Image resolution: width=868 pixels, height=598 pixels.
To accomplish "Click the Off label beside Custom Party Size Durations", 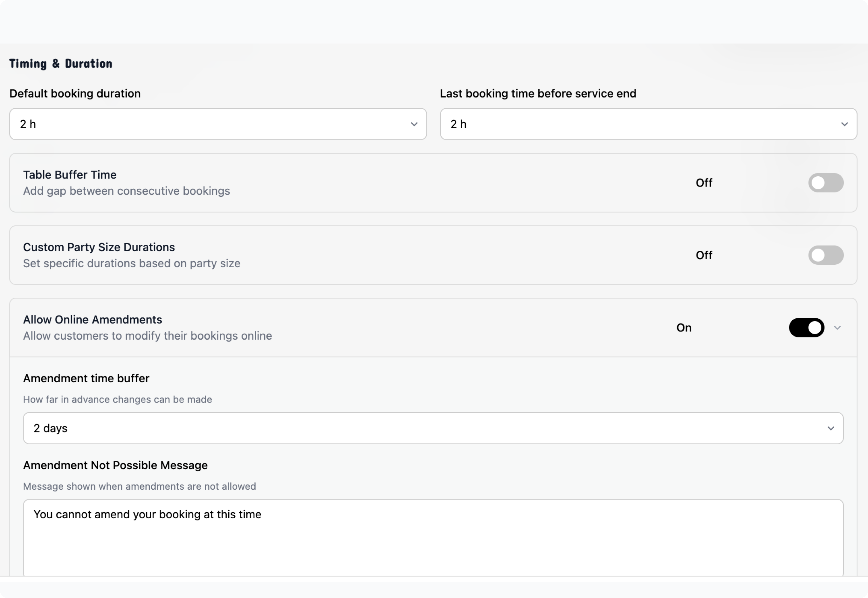I will (704, 255).
